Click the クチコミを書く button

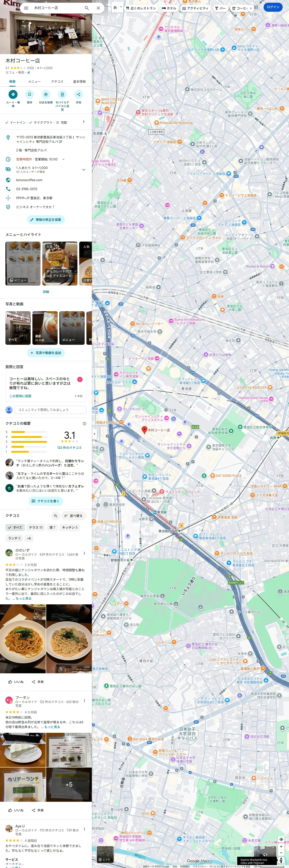pos(46,501)
